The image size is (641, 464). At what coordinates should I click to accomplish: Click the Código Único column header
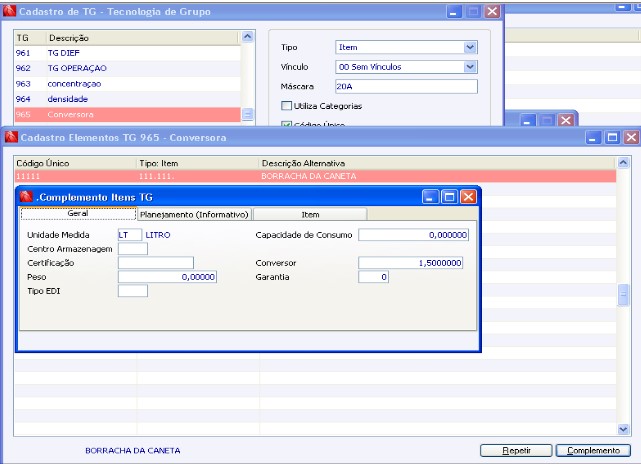75,163
